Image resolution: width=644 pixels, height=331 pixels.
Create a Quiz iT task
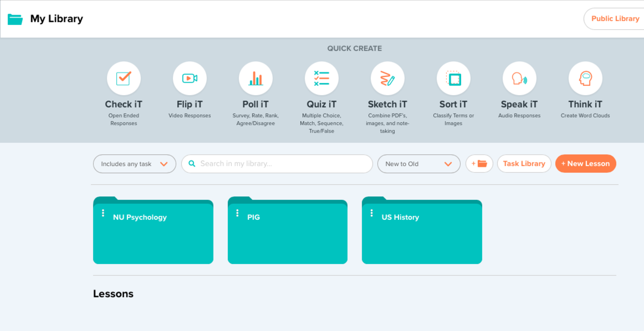point(321,79)
